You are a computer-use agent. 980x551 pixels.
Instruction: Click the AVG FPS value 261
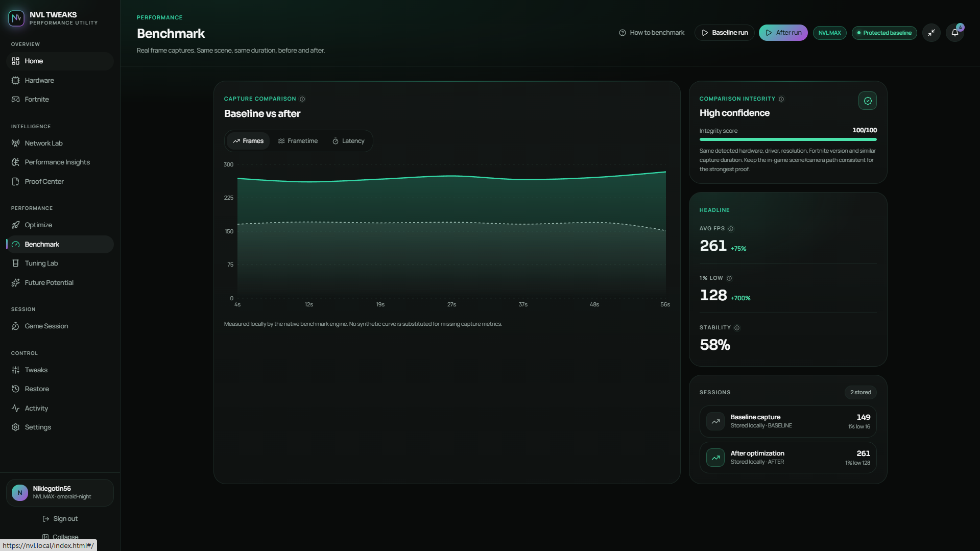713,246
